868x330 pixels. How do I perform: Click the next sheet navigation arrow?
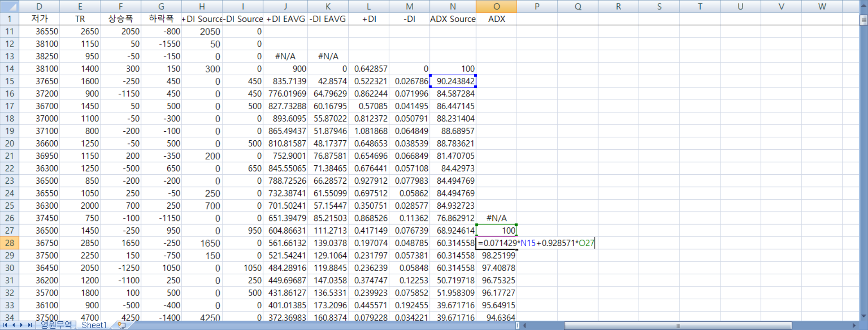click(21, 325)
